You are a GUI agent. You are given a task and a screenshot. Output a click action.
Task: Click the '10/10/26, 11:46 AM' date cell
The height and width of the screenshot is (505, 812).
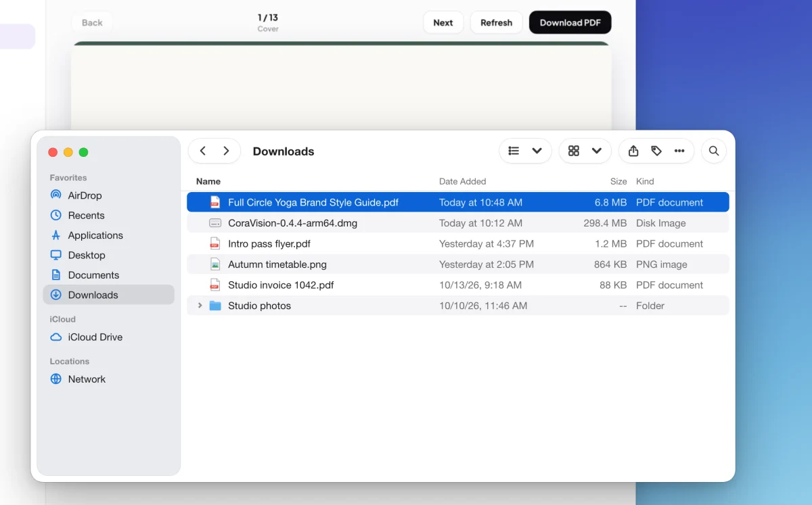tap(483, 306)
